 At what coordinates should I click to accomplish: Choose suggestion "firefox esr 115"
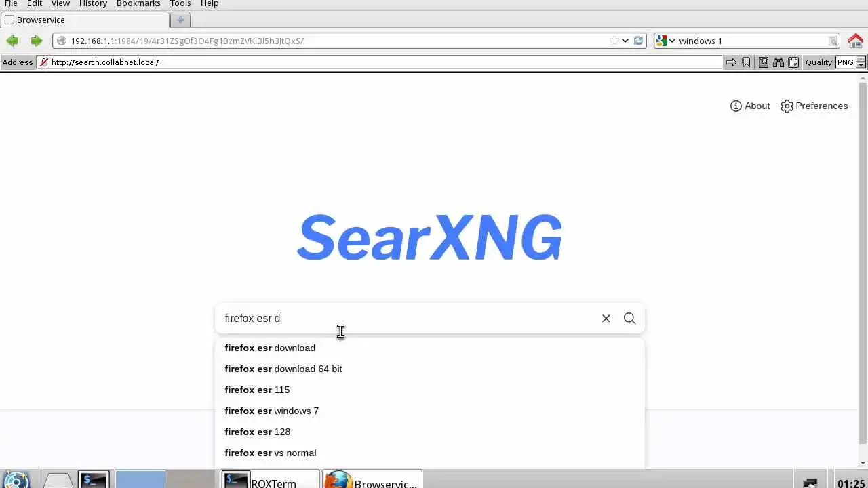click(x=430, y=390)
